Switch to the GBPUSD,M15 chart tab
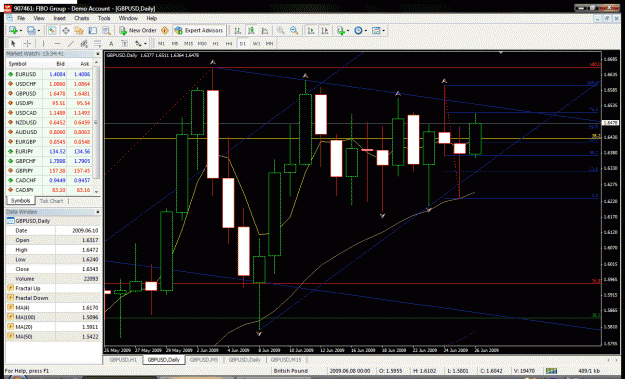This screenshot has height=379, width=625. coord(286,359)
